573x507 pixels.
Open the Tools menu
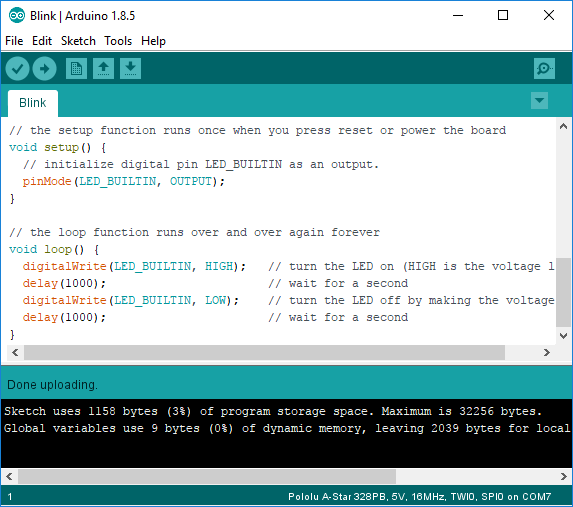(x=118, y=41)
